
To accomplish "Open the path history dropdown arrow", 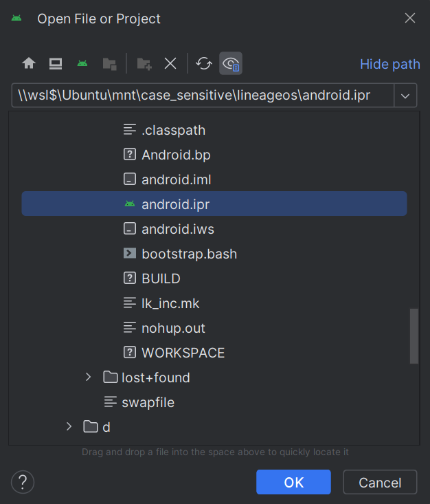I will tap(405, 96).
